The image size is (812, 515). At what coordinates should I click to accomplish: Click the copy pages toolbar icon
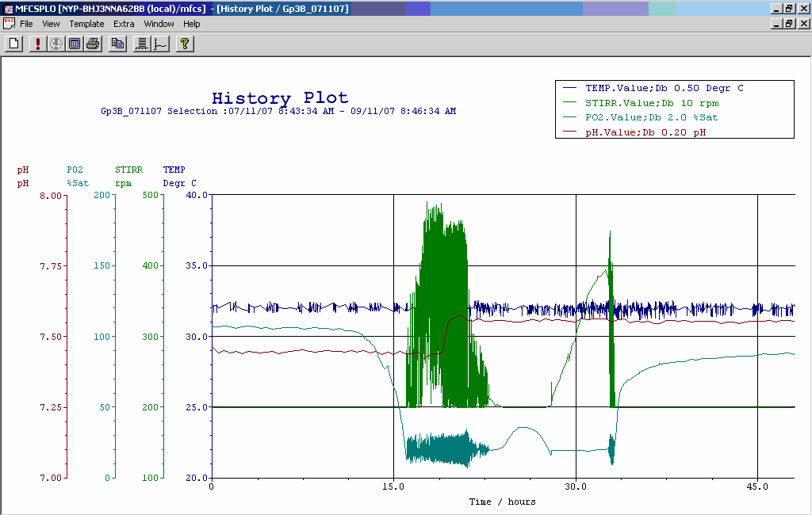tap(117, 44)
